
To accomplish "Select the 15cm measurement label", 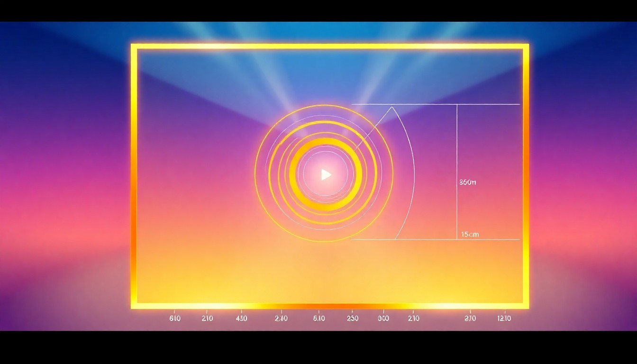I will click(470, 235).
